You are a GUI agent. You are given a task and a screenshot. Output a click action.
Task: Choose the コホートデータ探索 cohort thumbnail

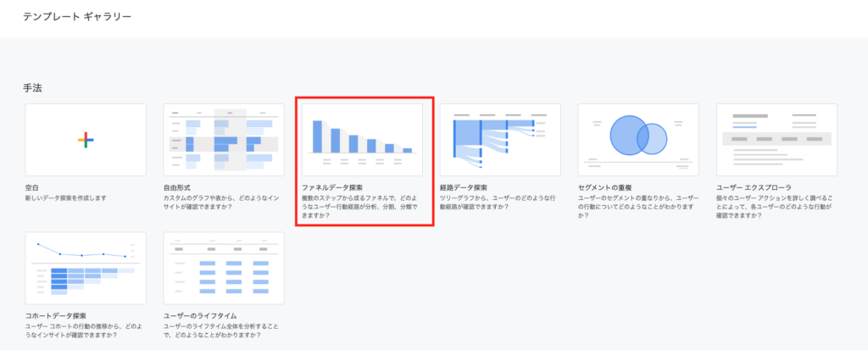tap(86, 268)
